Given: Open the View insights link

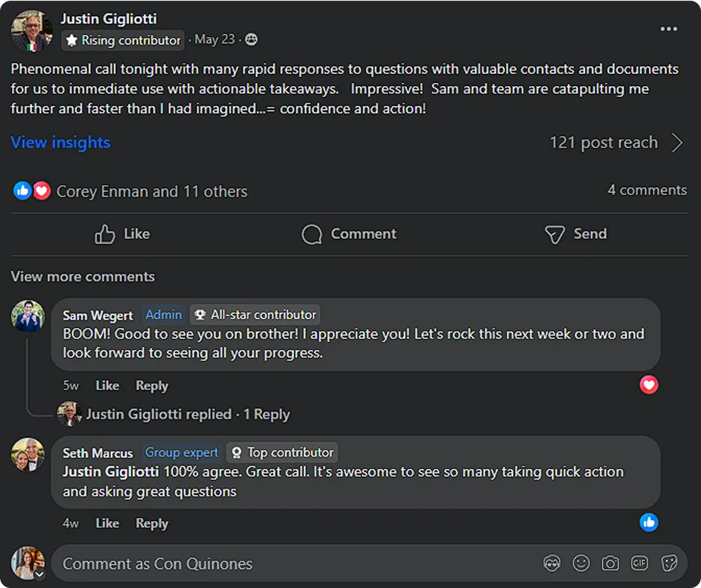Looking at the screenshot, I should click(61, 143).
